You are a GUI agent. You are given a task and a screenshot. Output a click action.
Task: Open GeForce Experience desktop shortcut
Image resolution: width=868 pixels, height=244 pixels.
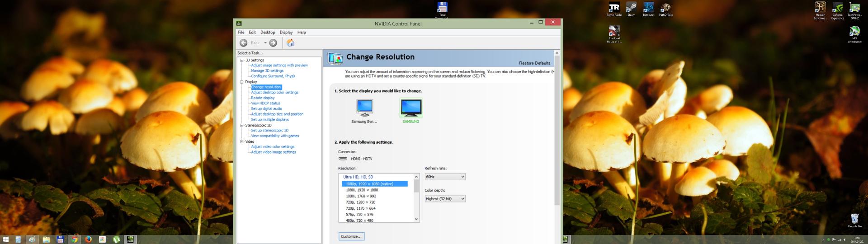(x=837, y=10)
